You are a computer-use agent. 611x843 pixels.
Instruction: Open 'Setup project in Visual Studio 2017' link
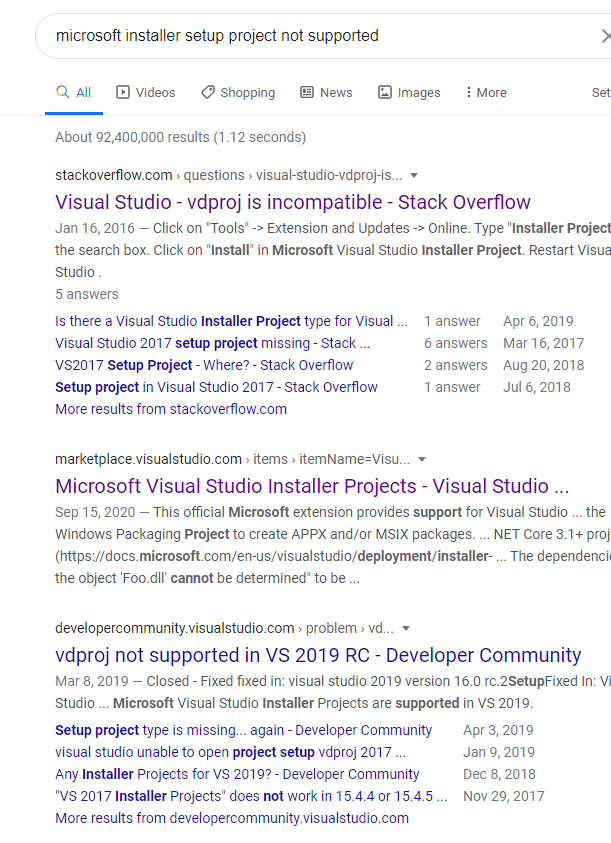pos(216,387)
